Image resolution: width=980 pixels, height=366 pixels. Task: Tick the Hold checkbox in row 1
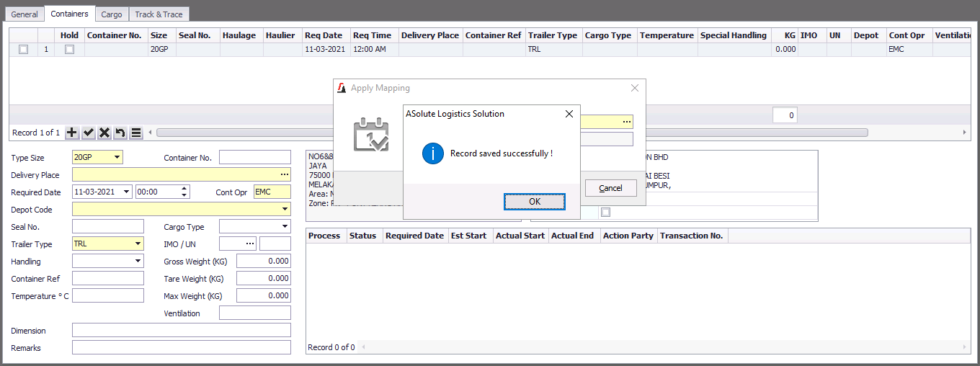click(x=69, y=50)
